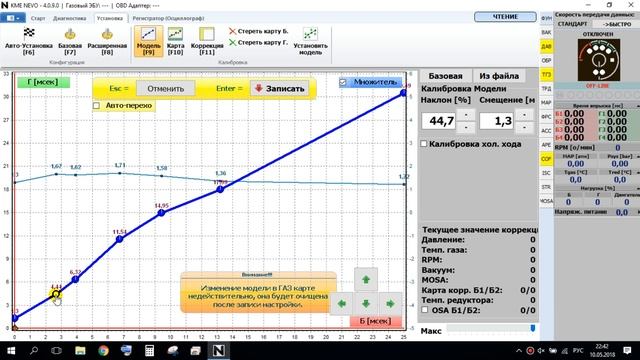Move point down with green down arrow
This screenshot has width=640, height=360.
pos(366,304)
